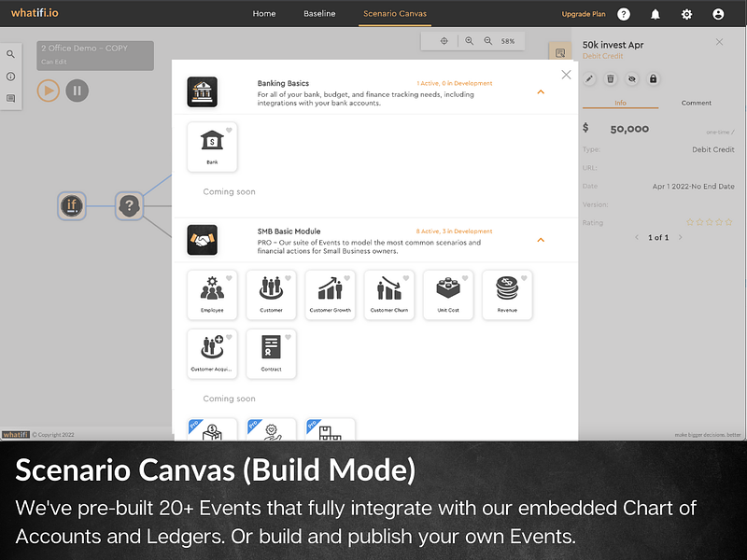Select the Customer Acquisition event card
The image size is (747, 560).
[x=212, y=354]
